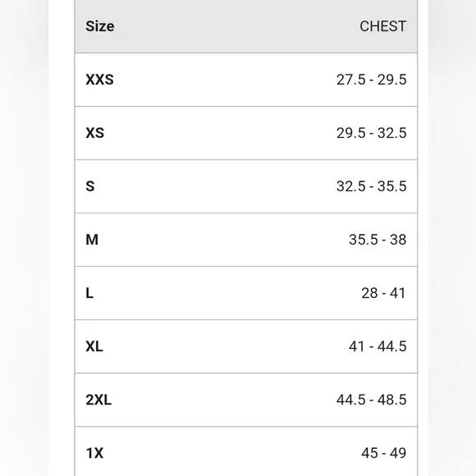
Task: Select the XS size label
Action: coord(94,133)
